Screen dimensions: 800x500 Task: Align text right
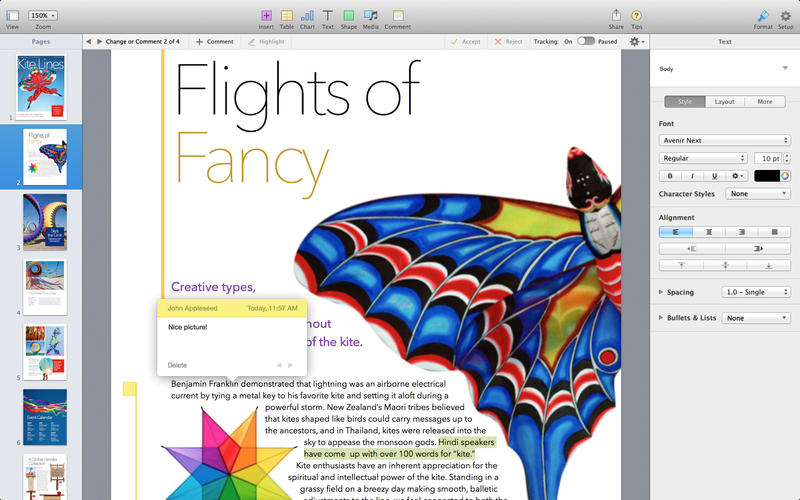741,232
